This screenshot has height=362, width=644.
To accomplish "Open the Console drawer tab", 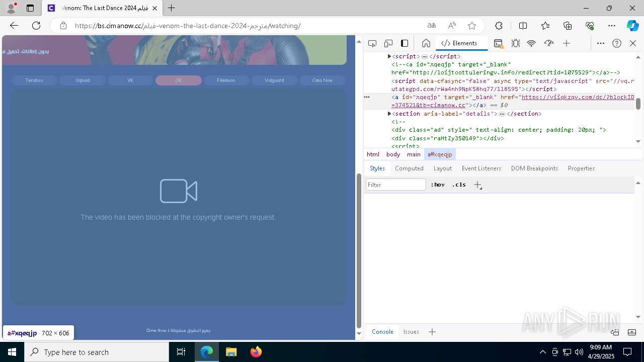I will (x=382, y=332).
